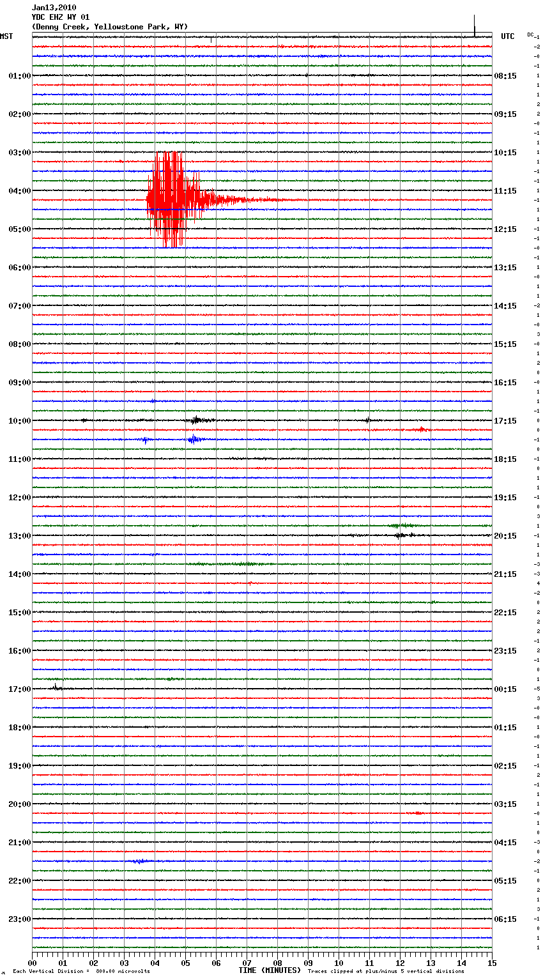
Task: Select the station code YDC EHZ WY 01
Action: [61, 17]
